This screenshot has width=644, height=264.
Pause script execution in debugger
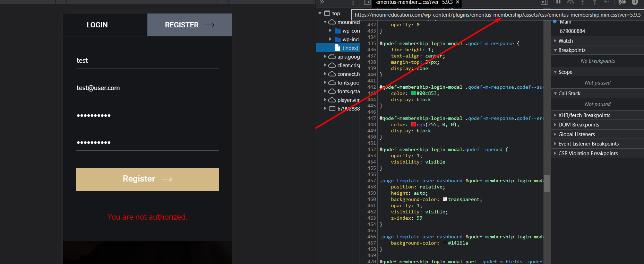tap(558, 2)
